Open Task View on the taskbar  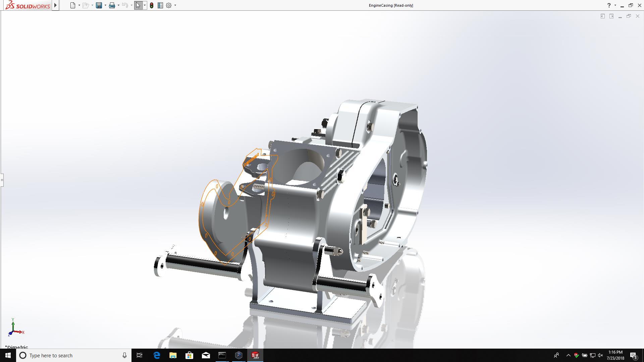coord(140,355)
